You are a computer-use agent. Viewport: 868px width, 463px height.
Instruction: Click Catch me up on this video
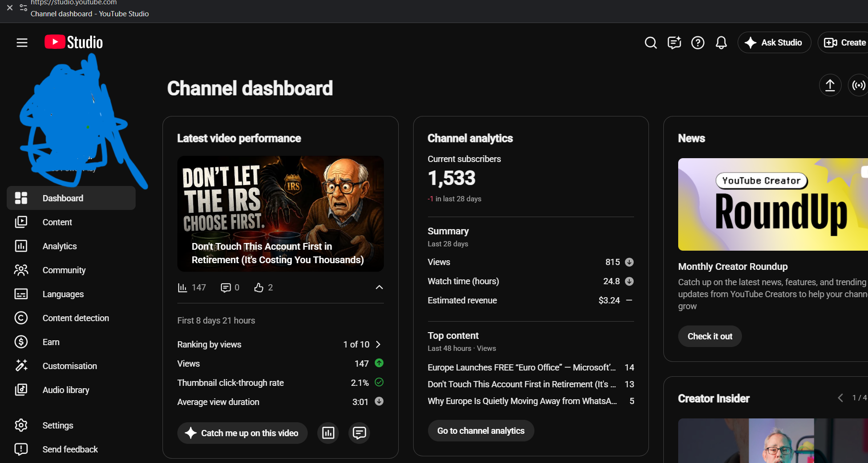coord(243,433)
